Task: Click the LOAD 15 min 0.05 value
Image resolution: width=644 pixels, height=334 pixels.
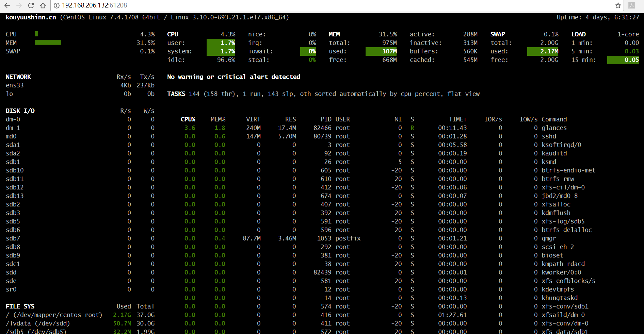Action: coord(623,60)
